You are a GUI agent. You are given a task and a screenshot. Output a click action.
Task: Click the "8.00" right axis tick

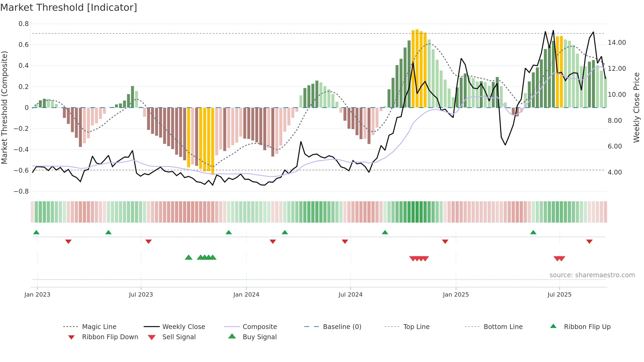click(x=615, y=121)
